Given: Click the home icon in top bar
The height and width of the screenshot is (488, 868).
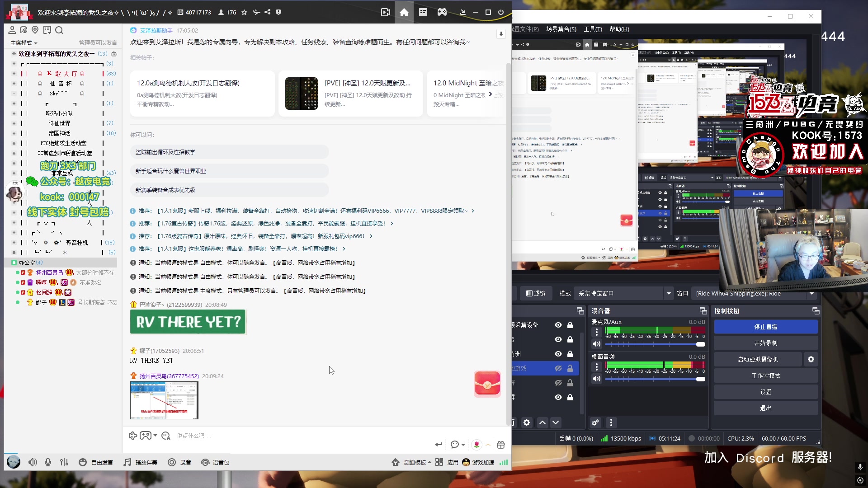Looking at the screenshot, I should coord(404,12).
